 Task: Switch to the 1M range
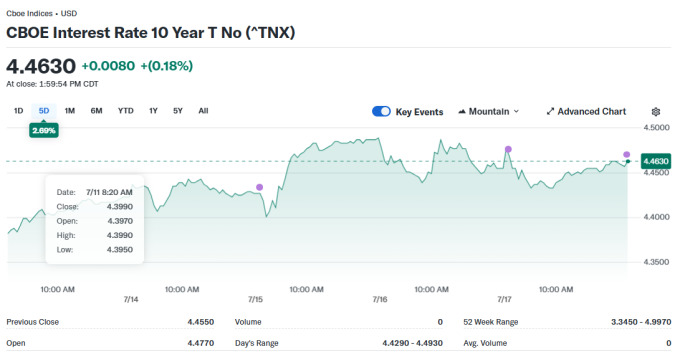[x=70, y=111]
